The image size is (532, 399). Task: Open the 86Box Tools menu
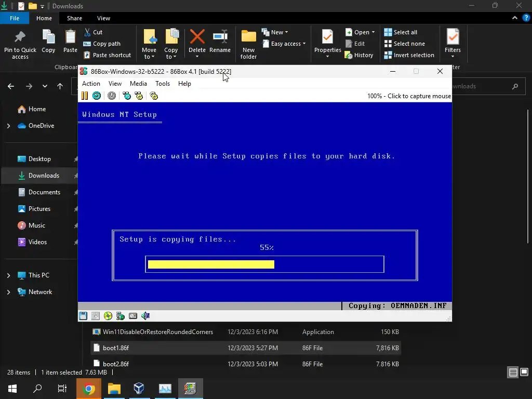(163, 84)
